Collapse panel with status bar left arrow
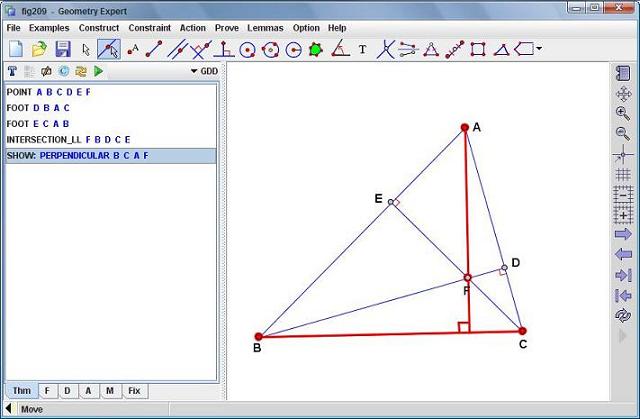640x419 pixels. [x=10, y=409]
